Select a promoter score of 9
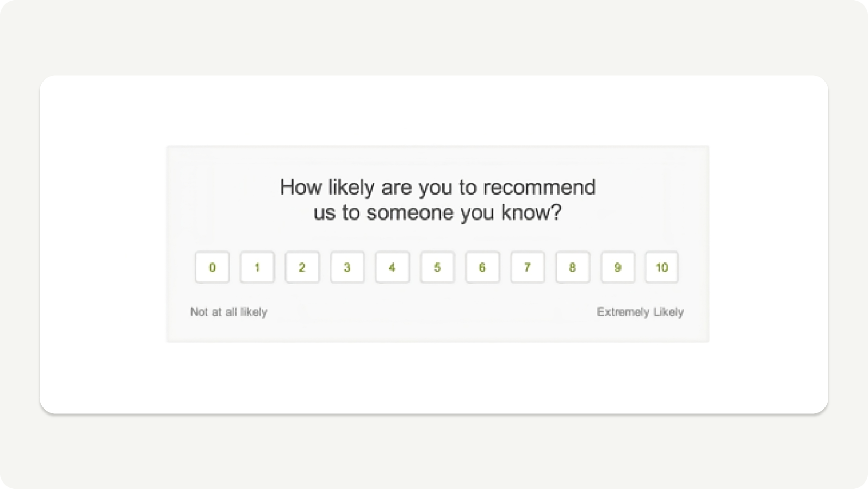This screenshot has width=868, height=489. [617, 267]
